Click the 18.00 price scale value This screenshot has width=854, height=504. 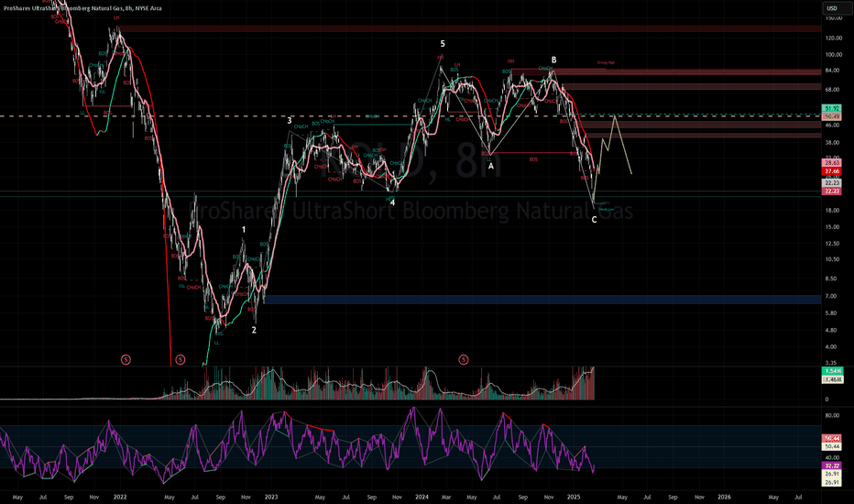(x=832, y=211)
